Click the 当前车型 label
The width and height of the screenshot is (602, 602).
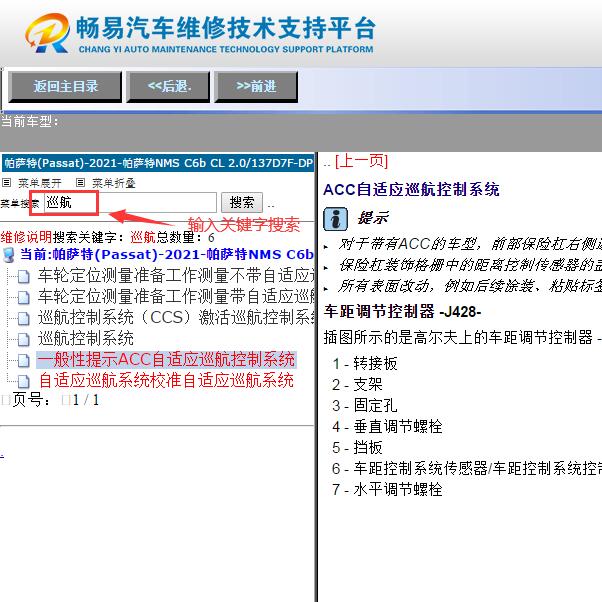[x=30, y=122]
